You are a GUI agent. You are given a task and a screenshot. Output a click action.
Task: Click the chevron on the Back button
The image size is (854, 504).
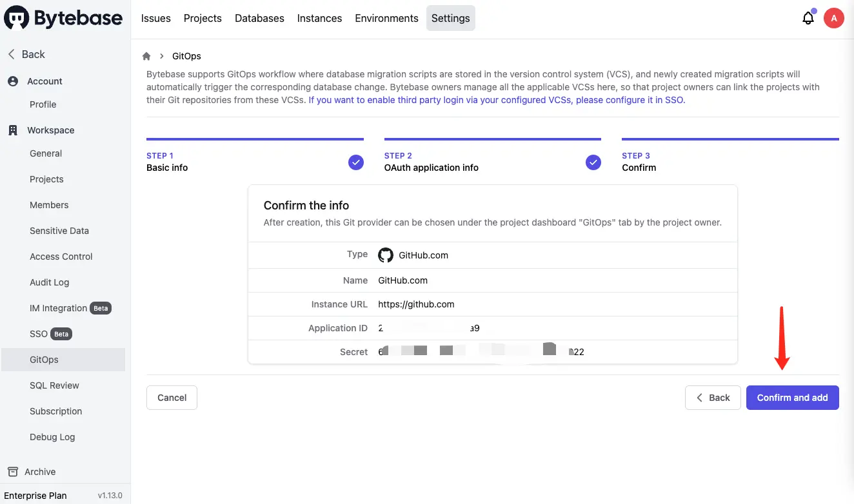(x=700, y=398)
